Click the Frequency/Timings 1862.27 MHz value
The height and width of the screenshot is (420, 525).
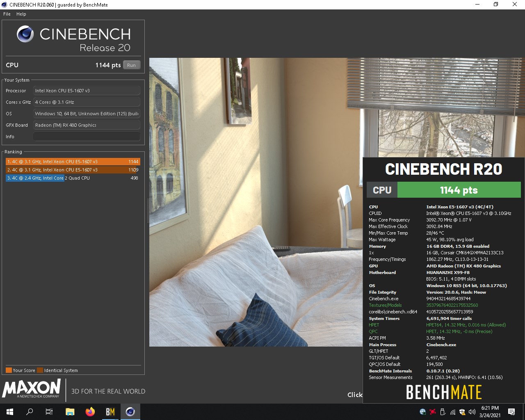(457, 259)
